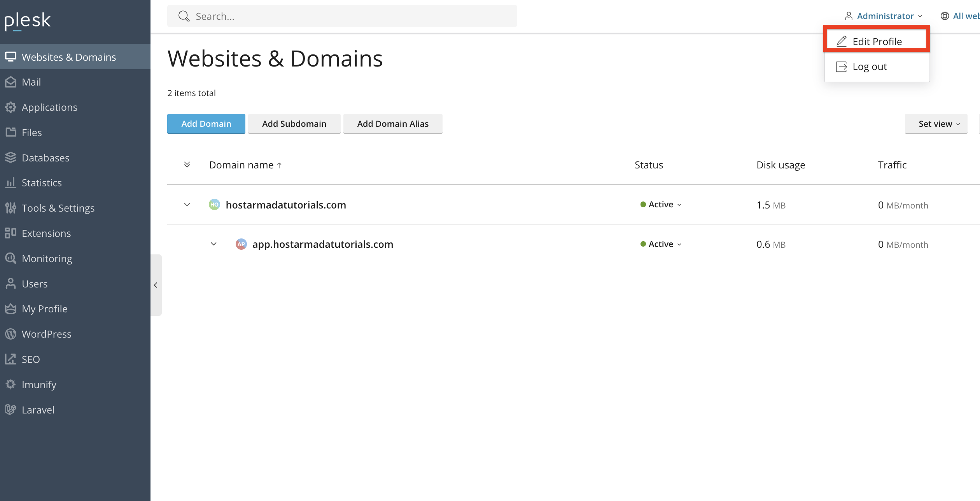Image resolution: width=980 pixels, height=501 pixels.
Task: Collapse the sidebar with the arrow handle
Action: pyautogui.click(x=156, y=285)
